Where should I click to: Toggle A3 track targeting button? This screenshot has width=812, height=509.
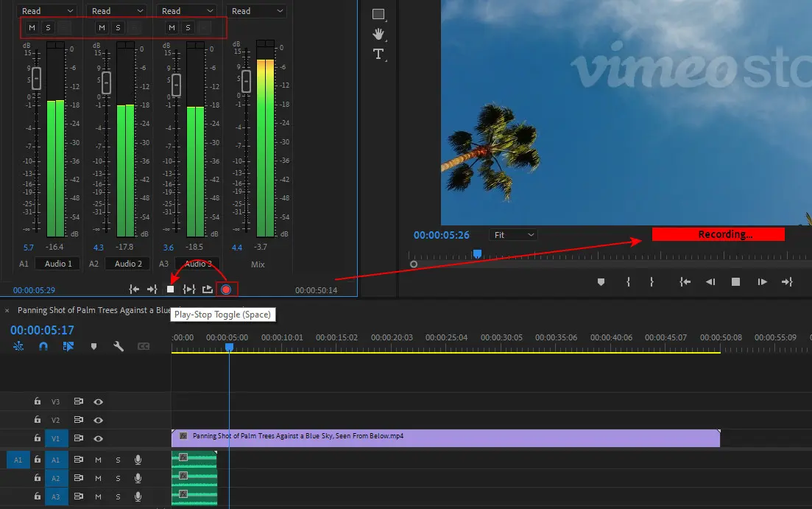55,496
